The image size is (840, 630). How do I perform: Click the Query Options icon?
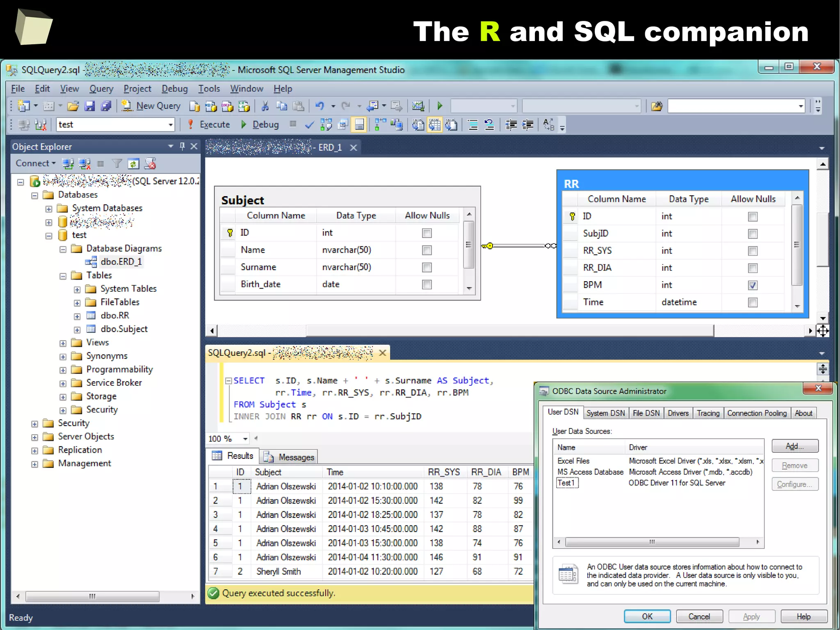point(342,125)
